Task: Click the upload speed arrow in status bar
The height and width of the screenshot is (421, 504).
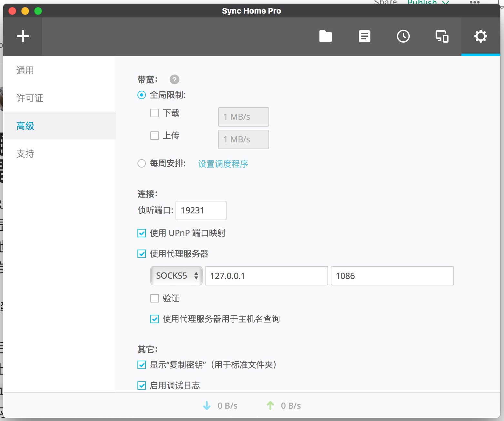Action: (x=270, y=406)
